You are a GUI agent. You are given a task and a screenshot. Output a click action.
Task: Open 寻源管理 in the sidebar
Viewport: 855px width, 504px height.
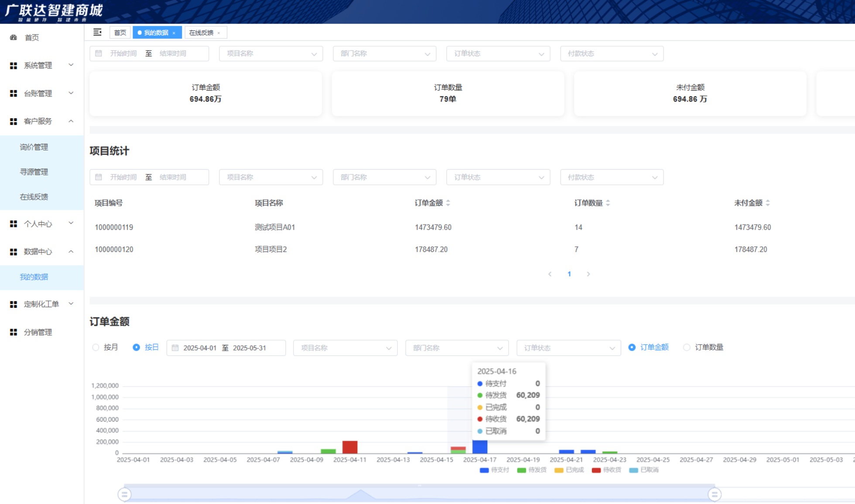pos(34,172)
